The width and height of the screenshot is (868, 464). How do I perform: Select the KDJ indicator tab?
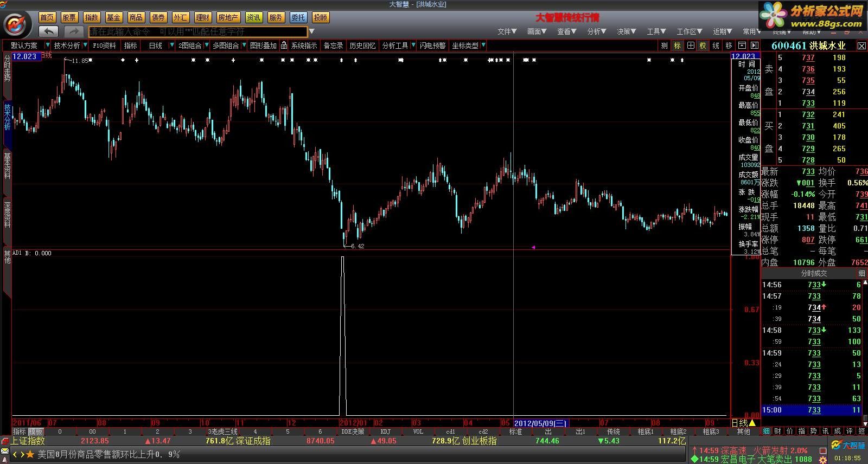point(386,431)
